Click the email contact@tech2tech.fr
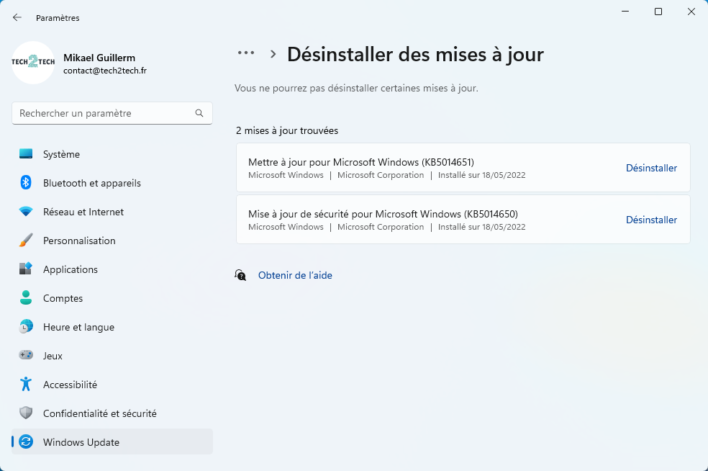The width and height of the screenshot is (708, 471). (105, 71)
